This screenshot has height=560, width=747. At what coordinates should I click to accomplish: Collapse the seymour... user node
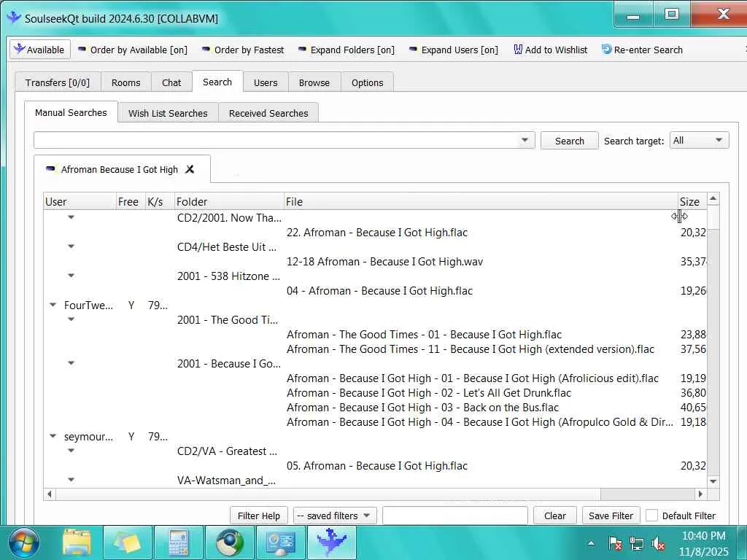[53, 436]
